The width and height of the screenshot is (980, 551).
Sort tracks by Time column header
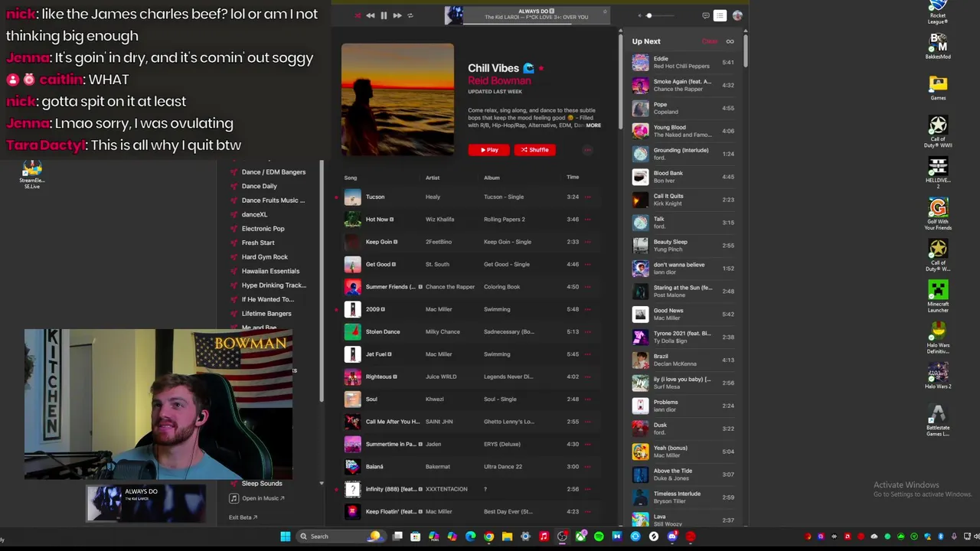573,177
